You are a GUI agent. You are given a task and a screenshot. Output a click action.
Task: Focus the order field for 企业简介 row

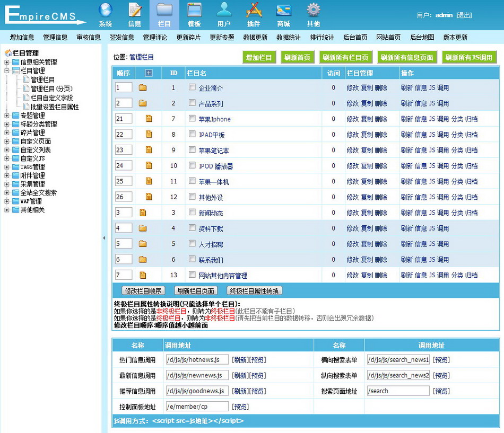coord(124,87)
